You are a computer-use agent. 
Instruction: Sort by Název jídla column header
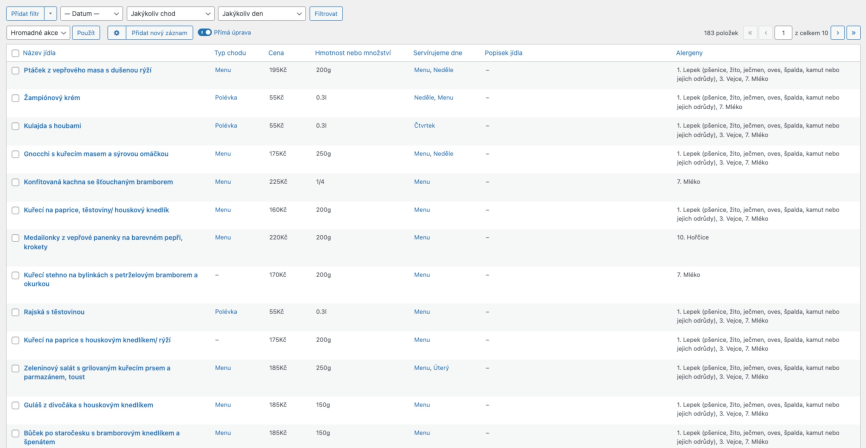click(39, 53)
